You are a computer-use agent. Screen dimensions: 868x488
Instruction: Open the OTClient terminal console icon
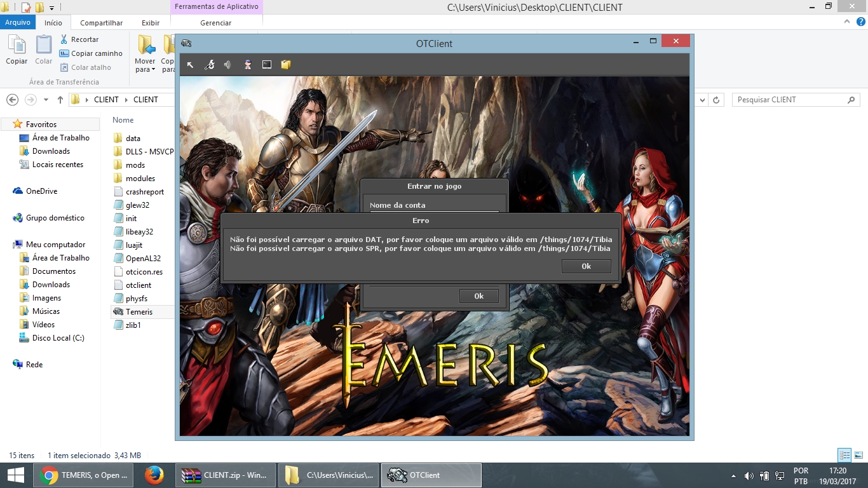click(266, 64)
